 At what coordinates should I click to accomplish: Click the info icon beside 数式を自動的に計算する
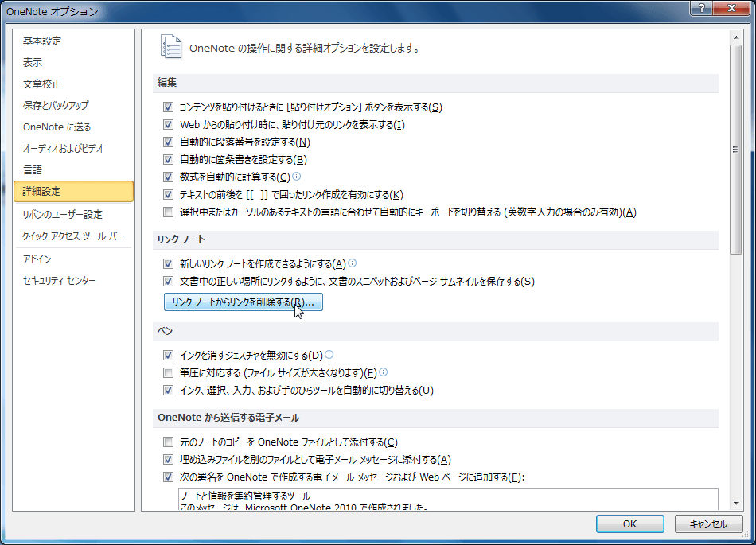[297, 177]
